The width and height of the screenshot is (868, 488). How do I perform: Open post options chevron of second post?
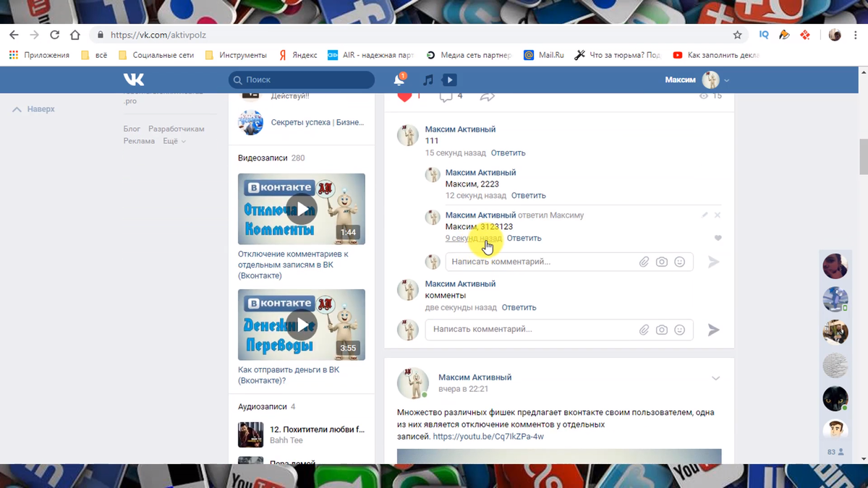716,378
